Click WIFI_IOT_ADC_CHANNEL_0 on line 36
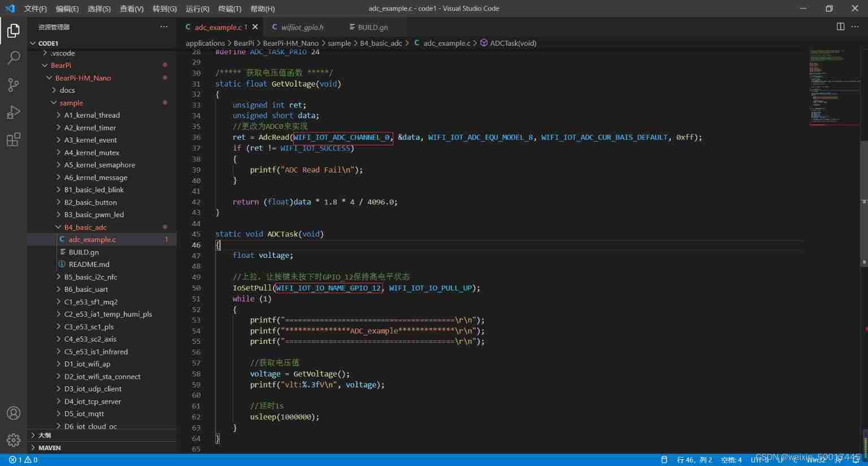Viewport: 868px width, 466px height. coord(341,137)
